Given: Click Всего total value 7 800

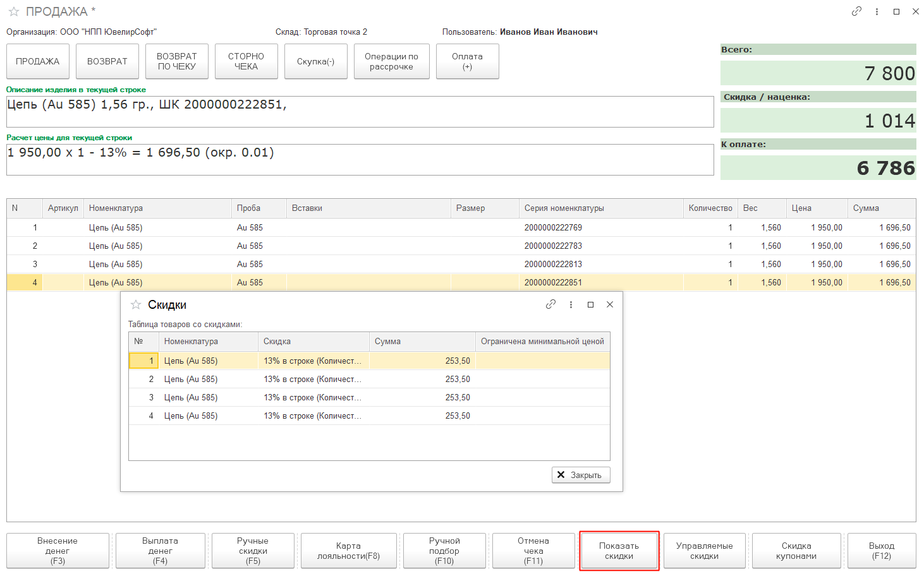Looking at the screenshot, I should (x=818, y=73).
